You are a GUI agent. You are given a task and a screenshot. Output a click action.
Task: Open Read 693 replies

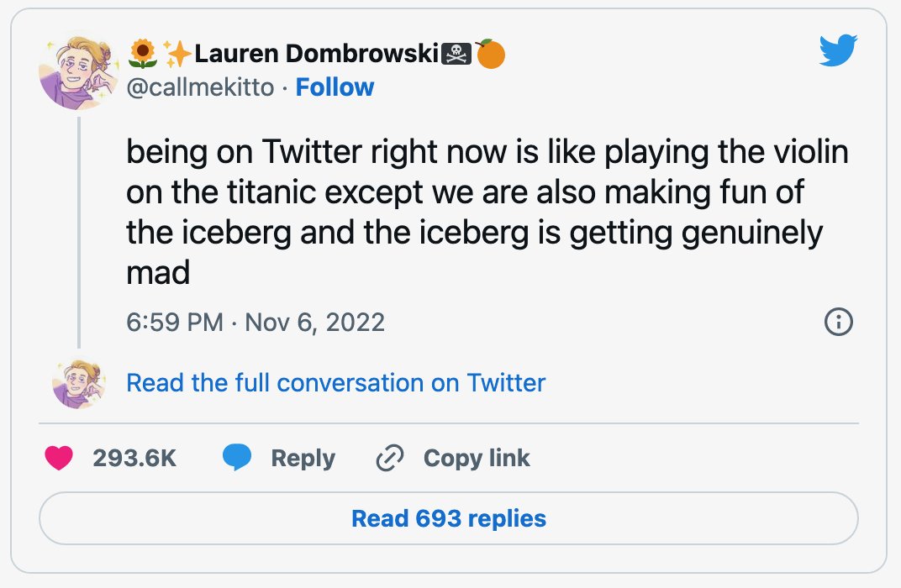click(x=449, y=518)
